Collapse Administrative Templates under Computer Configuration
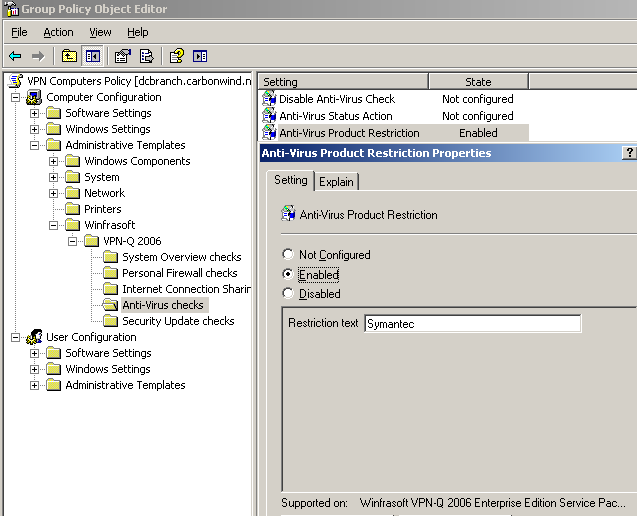 pos(35,145)
